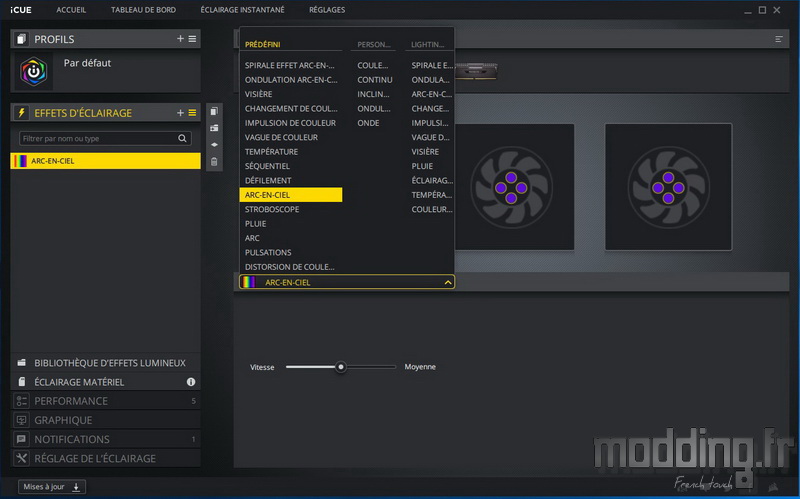Screen dimensions: 800x499
Task: Collapse the ARC-EN-CIEL effect dropdown
Action: click(x=448, y=282)
